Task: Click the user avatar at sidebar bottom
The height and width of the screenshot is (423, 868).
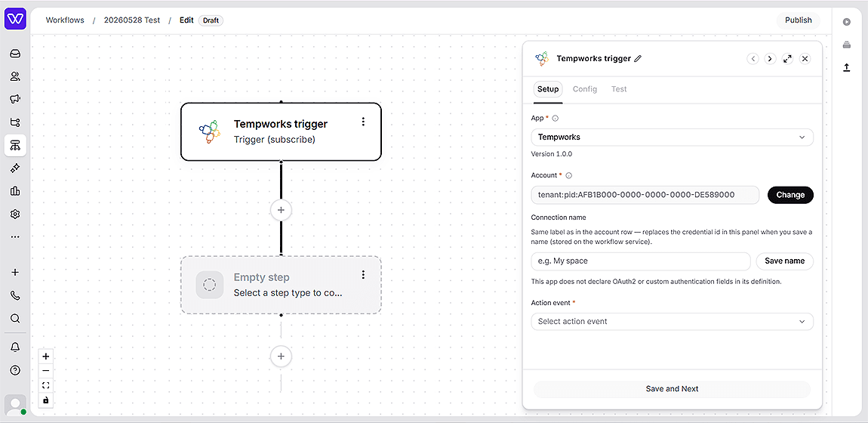Action: [x=15, y=405]
